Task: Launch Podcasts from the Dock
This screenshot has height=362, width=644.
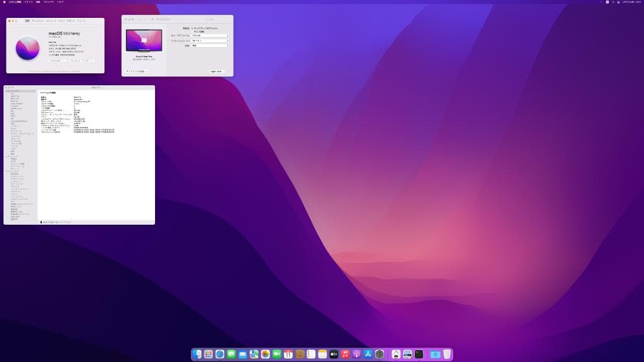Action: point(355,354)
